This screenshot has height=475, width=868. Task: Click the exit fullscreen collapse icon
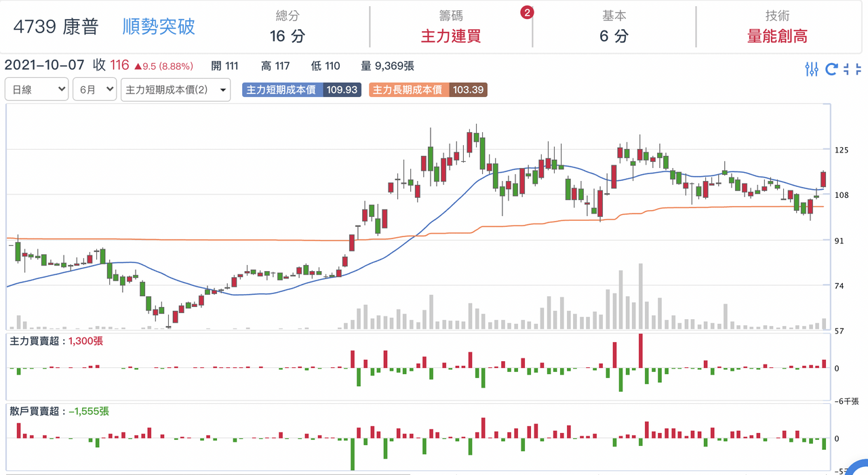[852, 68]
